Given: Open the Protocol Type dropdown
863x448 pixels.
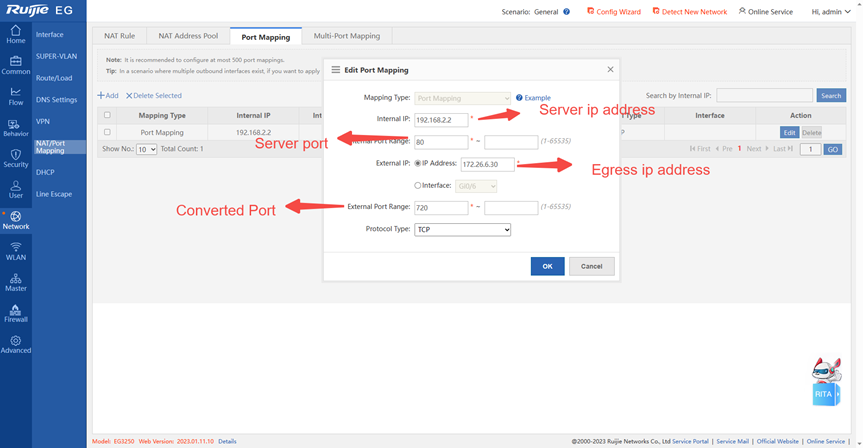Looking at the screenshot, I should click(462, 230).
